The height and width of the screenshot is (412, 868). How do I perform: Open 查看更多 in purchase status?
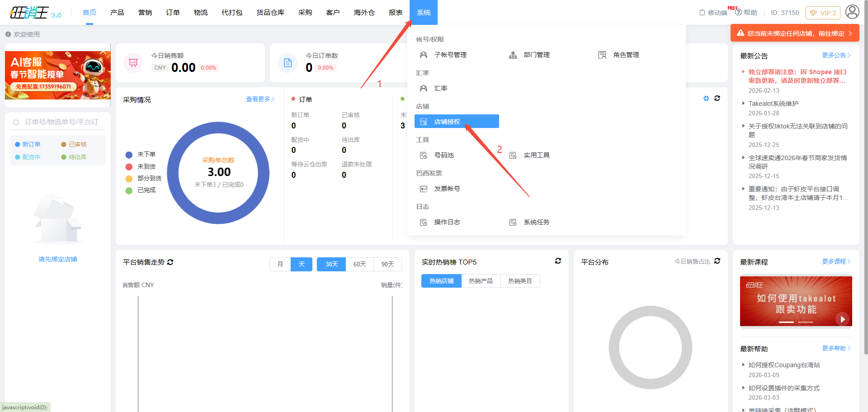click(x=260, y=99)
